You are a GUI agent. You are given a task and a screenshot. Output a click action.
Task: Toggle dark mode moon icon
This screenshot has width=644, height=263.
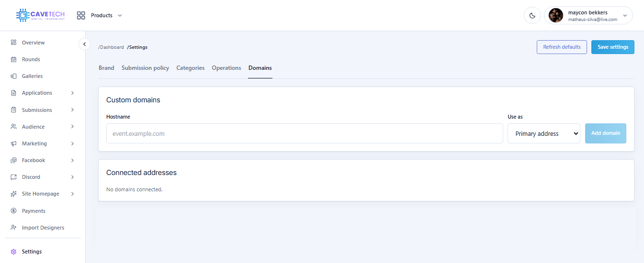tap(532, 15)
